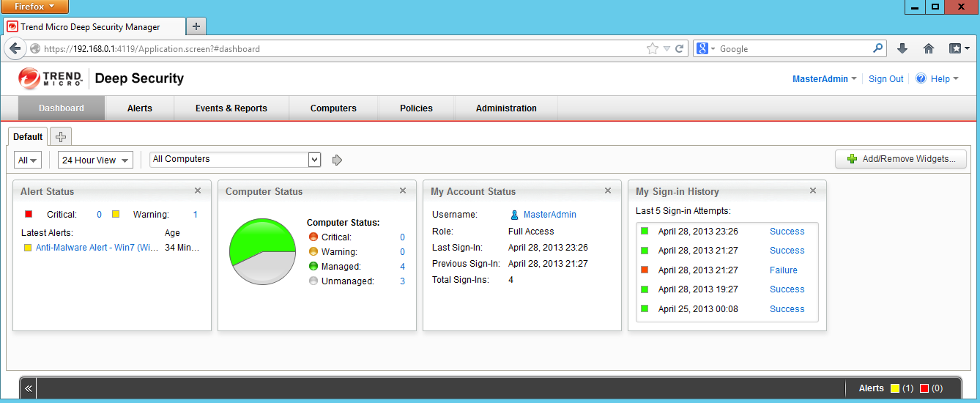Screen dimensions: 980x403
Task: Click the yellow warning alerts square in bottom bar
Action: pyautogui.click(x=894, y=388)
